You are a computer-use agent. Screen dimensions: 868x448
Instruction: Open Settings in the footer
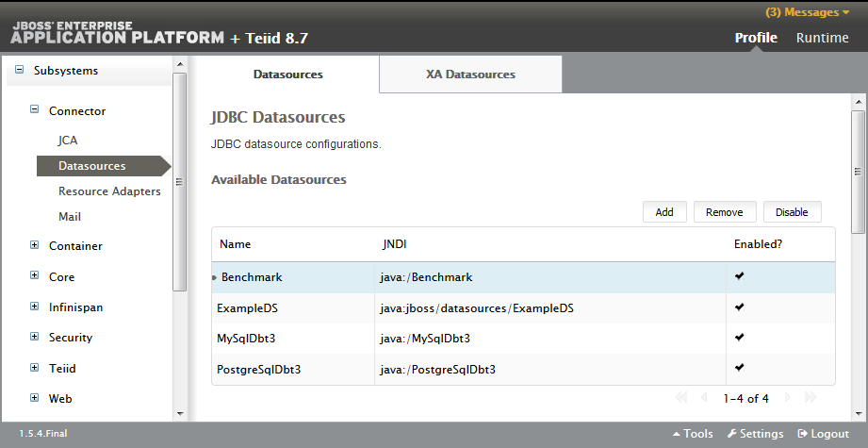755,434
